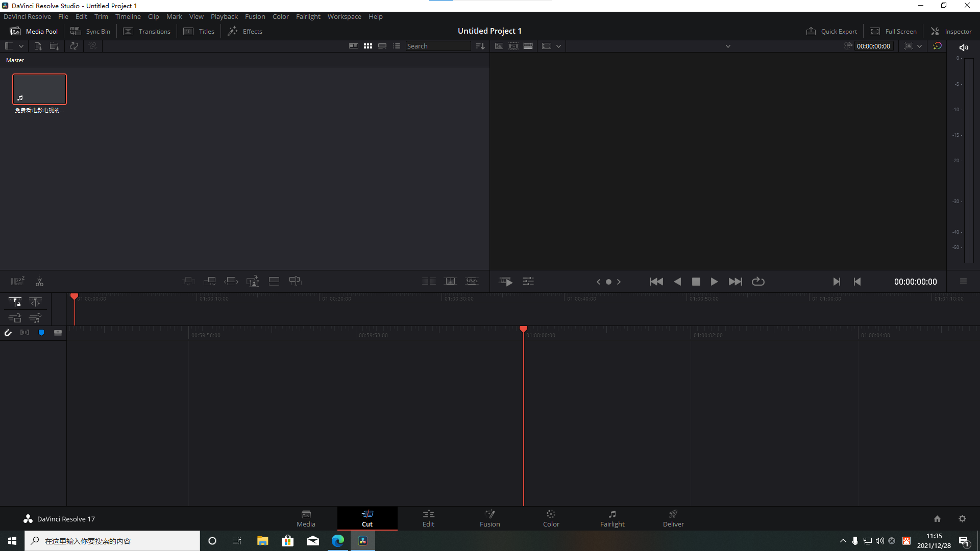
Task: Play the timeline in reverse
Action: [677, 282]
